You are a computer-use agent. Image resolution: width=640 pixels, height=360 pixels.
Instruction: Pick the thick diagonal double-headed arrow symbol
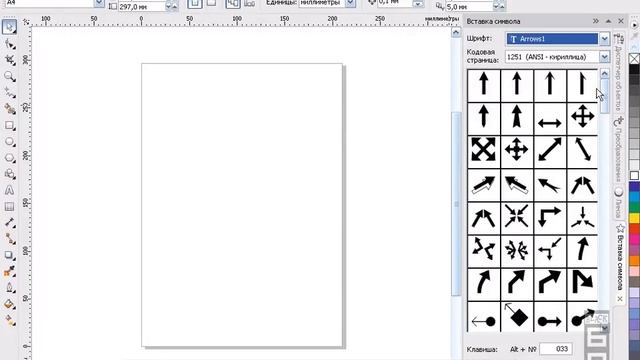click(x=549, y=150)
